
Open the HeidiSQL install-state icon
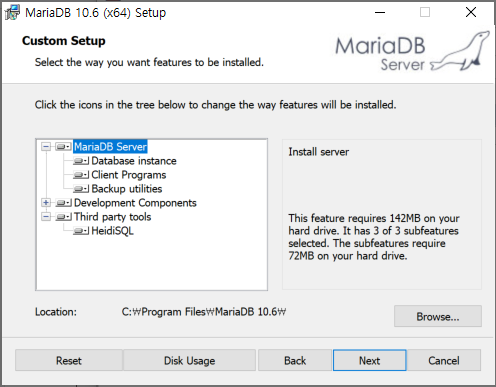[81, 231]
